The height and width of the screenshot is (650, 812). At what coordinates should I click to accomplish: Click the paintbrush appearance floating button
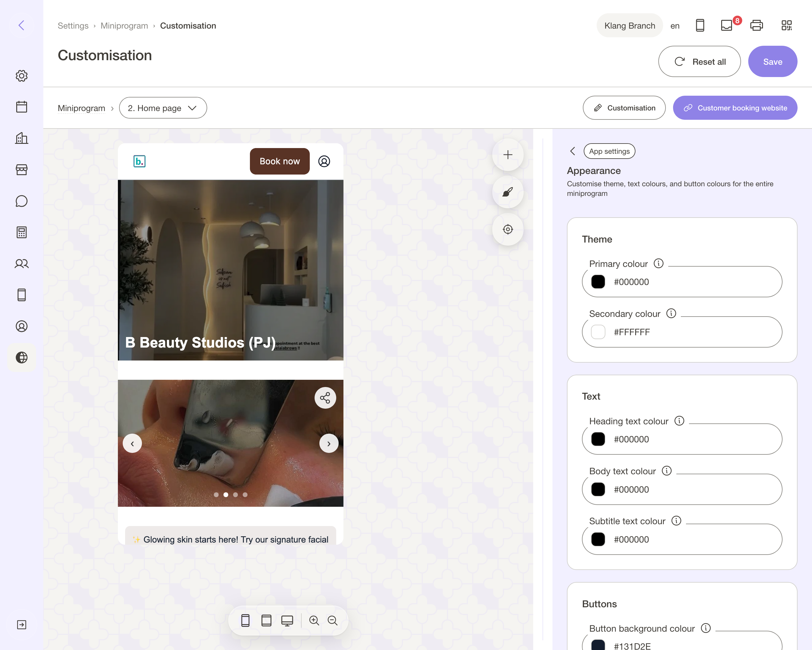(x=508, y=192)
